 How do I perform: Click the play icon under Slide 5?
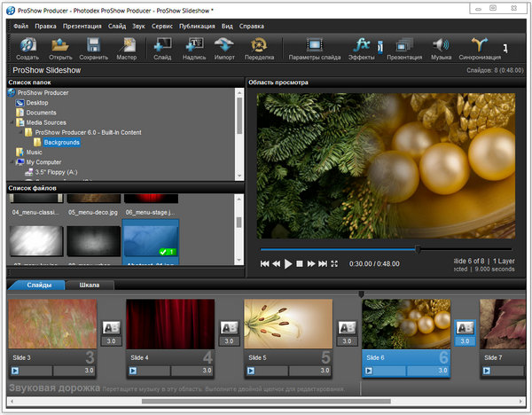251,371
